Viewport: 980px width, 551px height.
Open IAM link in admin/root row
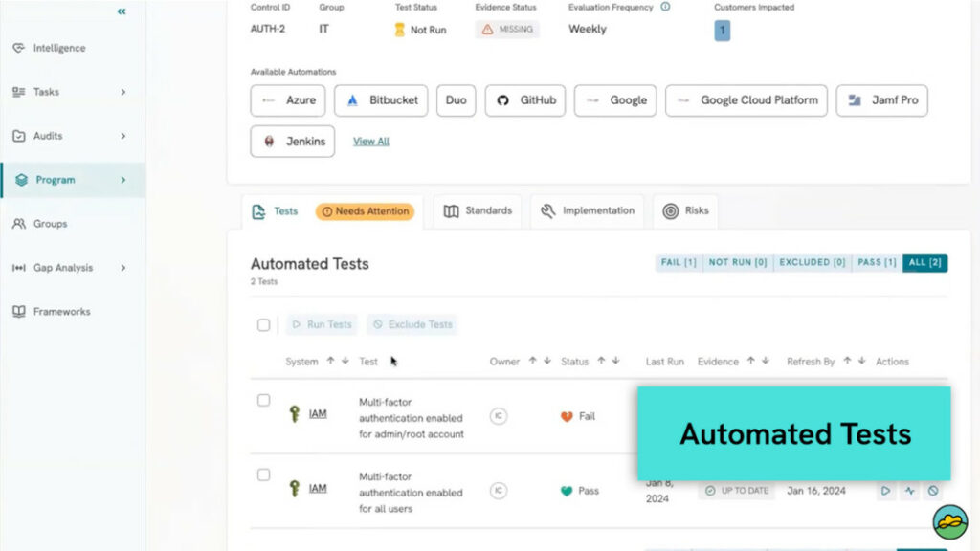[318, 414]
